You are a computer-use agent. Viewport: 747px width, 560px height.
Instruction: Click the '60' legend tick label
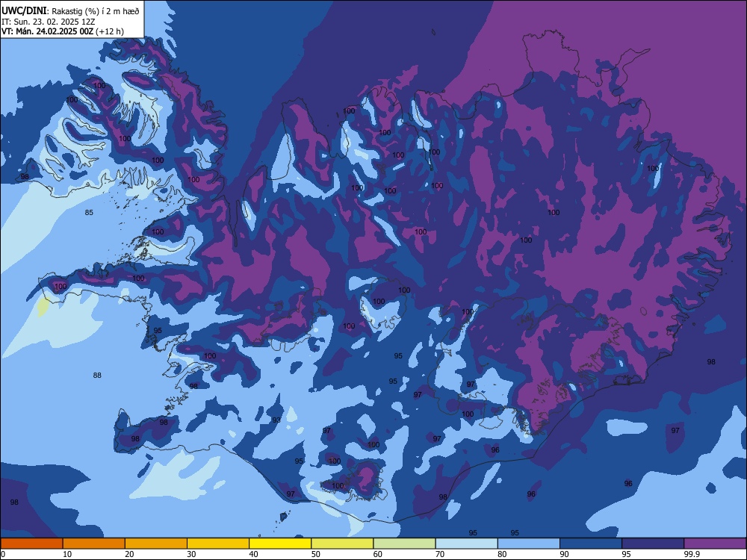pos(378,554)
